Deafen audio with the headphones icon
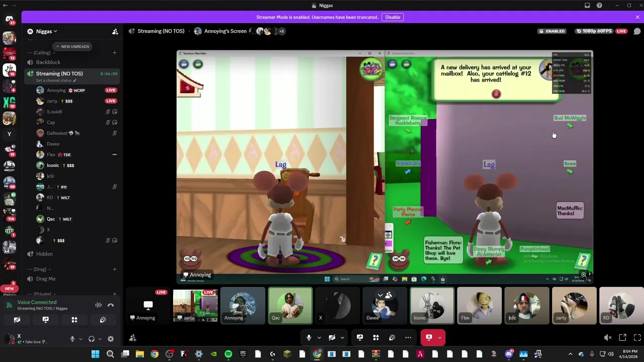The image size is (644, 362). pyautogui.click(x=92, y=339)
